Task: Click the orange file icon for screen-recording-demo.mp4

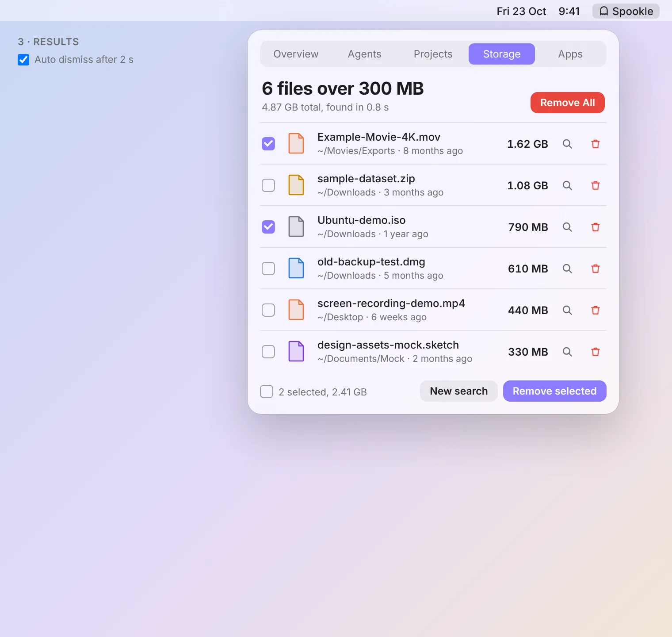Action: 296,310
